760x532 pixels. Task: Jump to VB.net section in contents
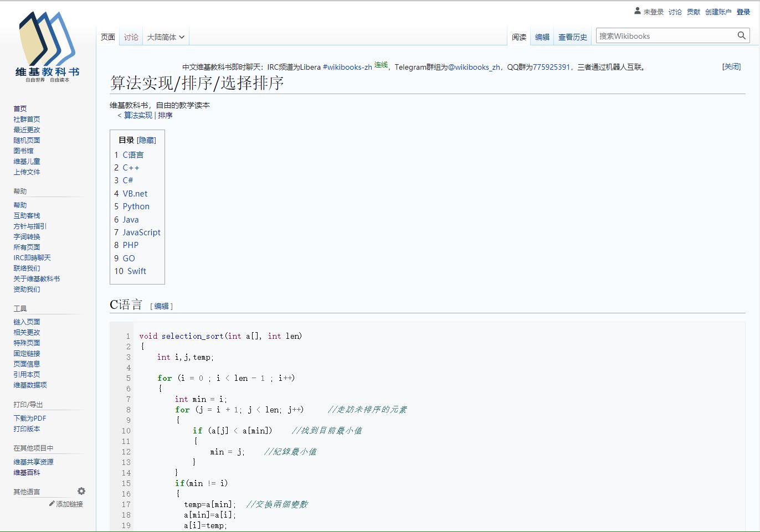point(135,194)
